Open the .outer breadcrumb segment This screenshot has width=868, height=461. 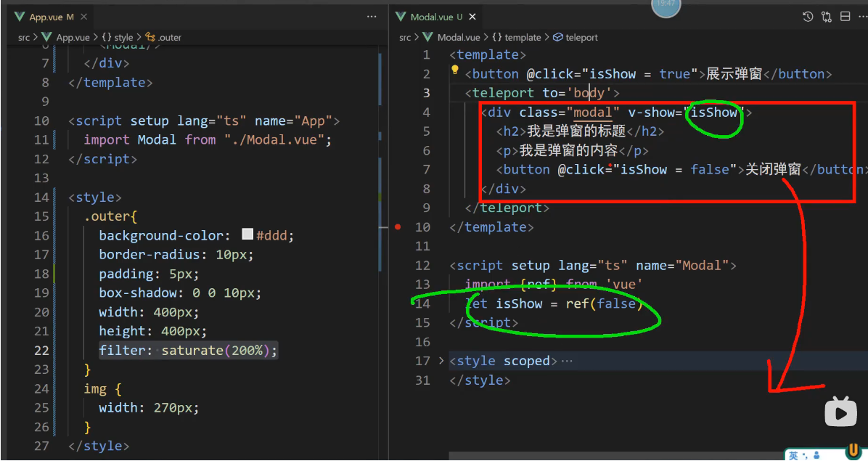[x=163, y=37]
